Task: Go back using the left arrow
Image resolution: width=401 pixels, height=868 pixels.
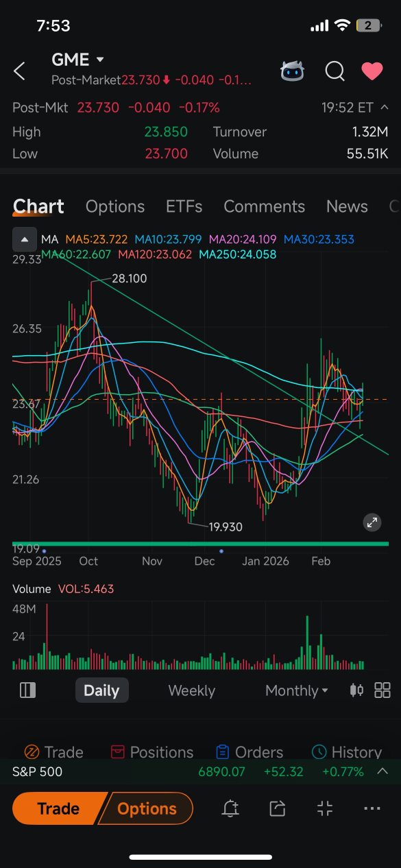Action: [x=20, y=71]
